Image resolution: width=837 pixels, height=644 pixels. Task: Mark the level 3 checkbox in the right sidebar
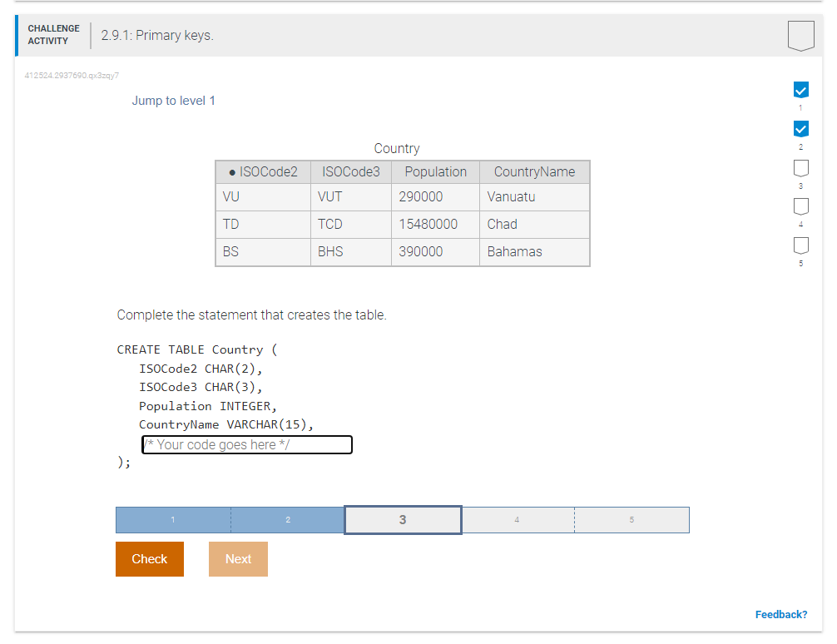coord(800,167)
